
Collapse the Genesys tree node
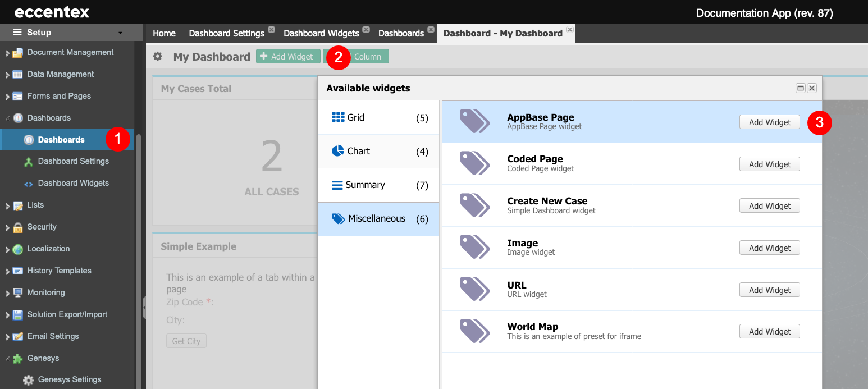click(x=7, y=359)
